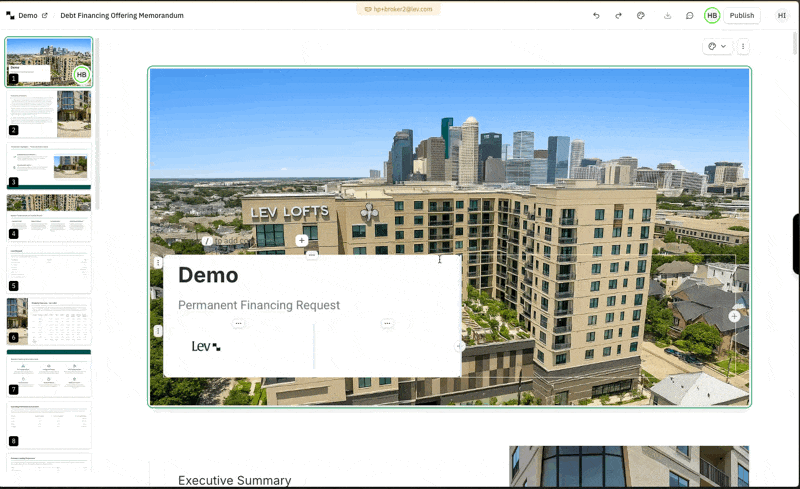Viewport: 800px width, 489px height.
Task: Open the ellipsis menu above the Lev logo
Action: pyautogui.click(x=238, y=324)
